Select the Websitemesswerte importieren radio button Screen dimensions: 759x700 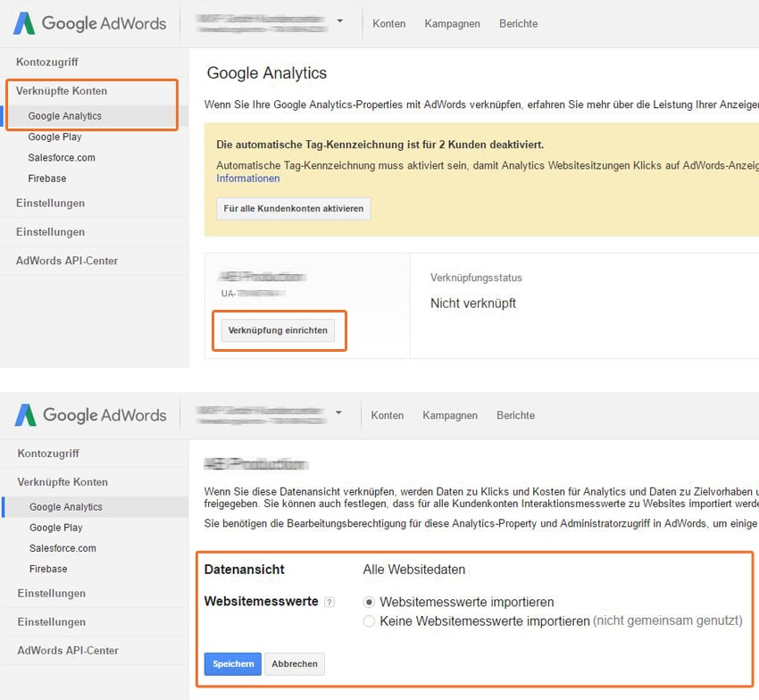click(x=369, y=602)
